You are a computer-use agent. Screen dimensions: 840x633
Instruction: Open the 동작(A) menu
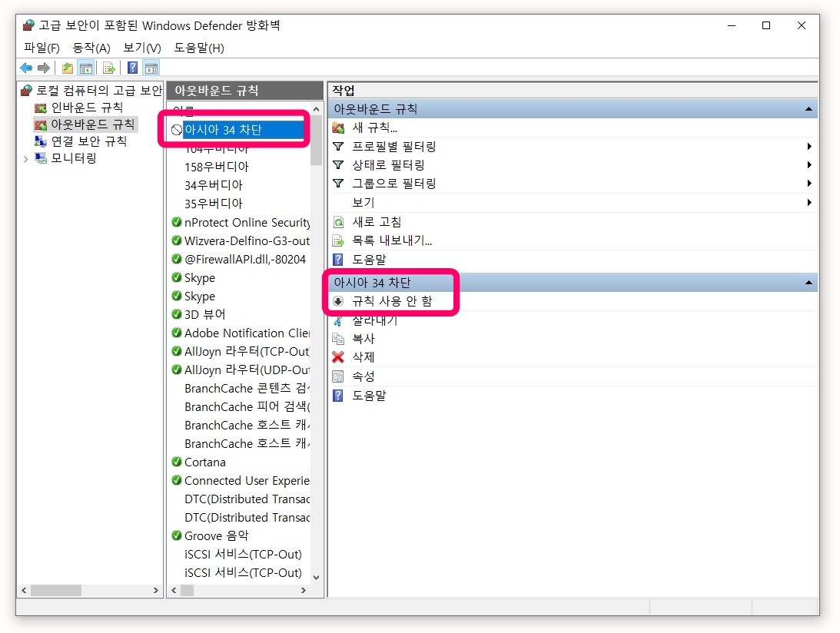point(91,48)
